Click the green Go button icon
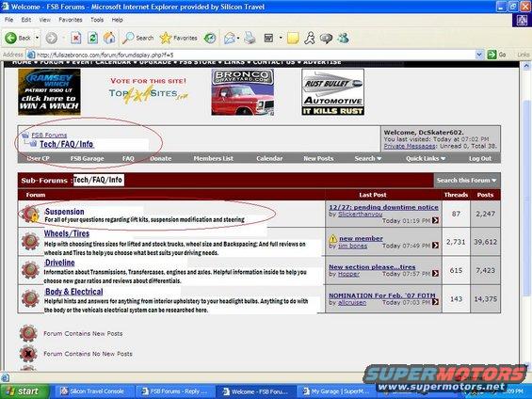 [492, 55]
